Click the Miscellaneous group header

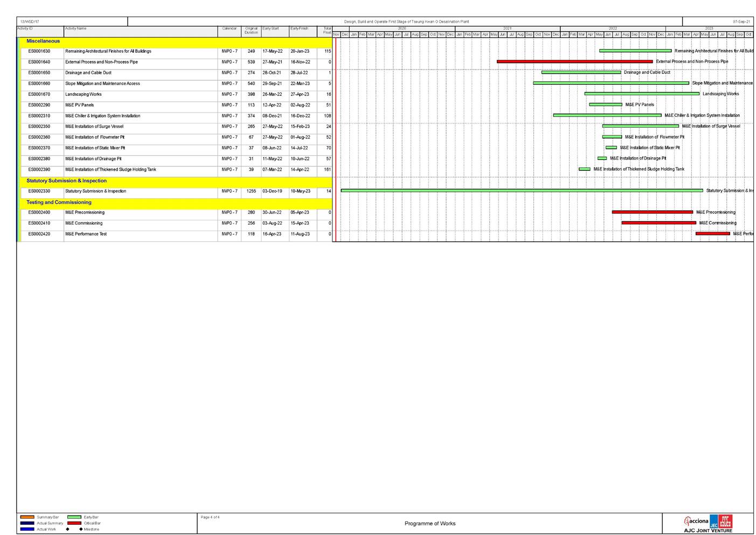43,41
